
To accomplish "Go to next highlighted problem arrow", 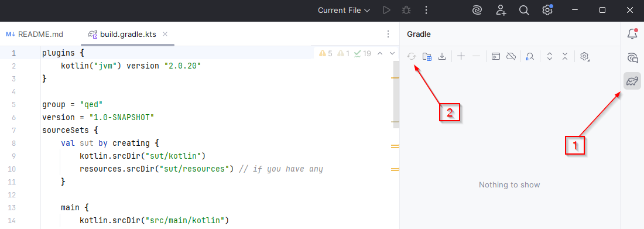I will pyautogui.click(x=392, y=53).
